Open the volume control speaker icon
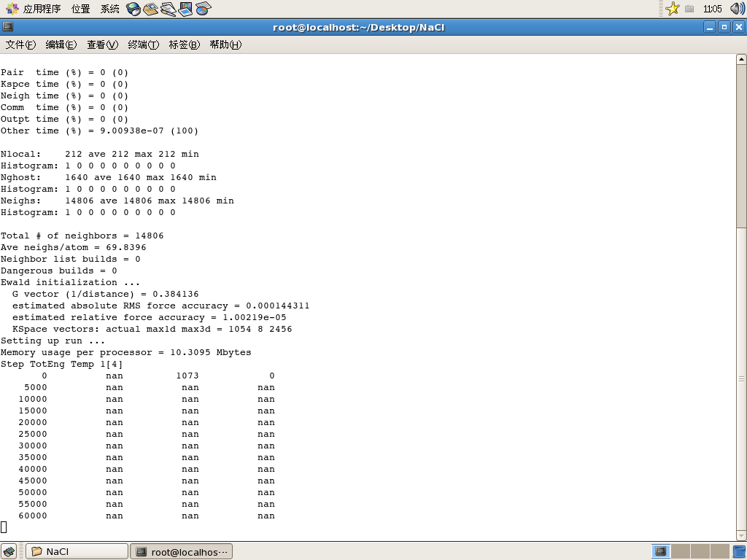Image resolution: width=747 pixels, height=560 pixels. [738, 9]
